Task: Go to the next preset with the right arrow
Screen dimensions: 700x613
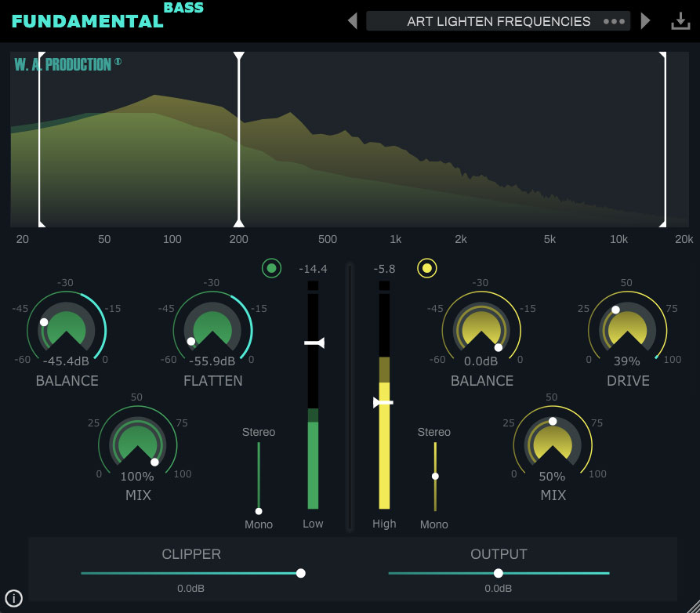Action: (x=645, y=20)
